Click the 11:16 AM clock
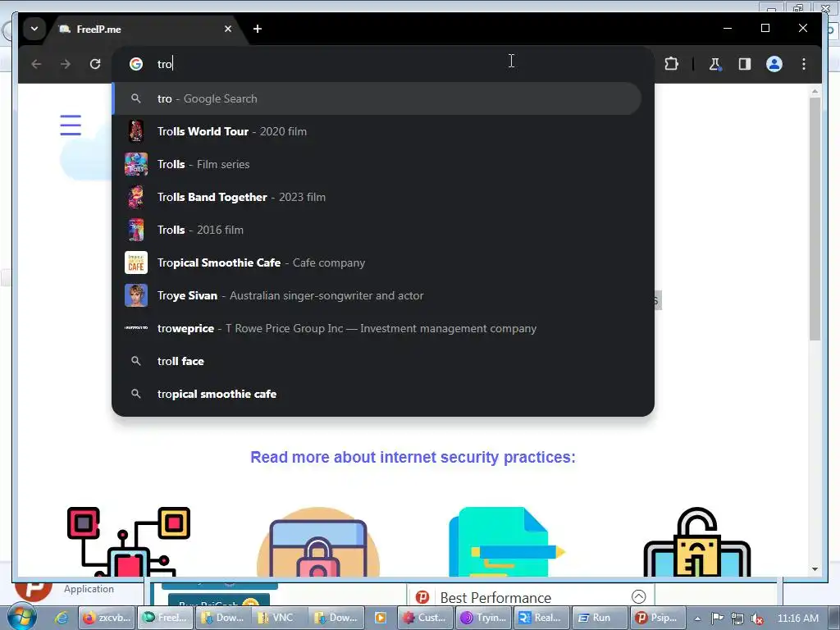This screenshot has width=840, height=630. pos(797,619)
